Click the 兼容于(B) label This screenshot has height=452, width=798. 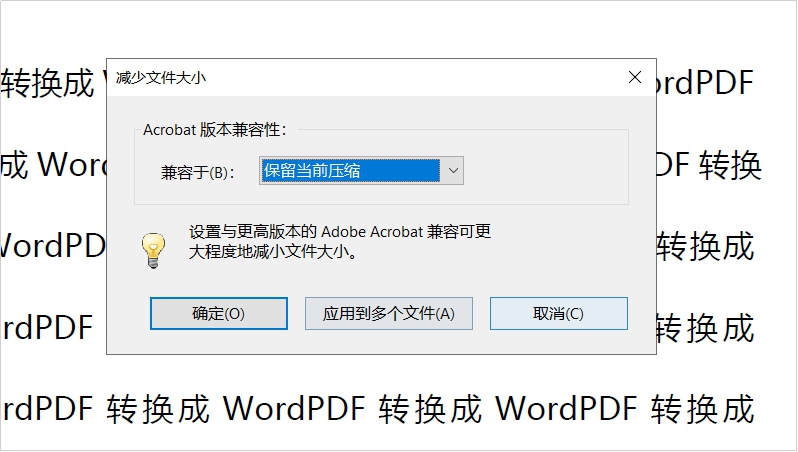click(197, 172)
